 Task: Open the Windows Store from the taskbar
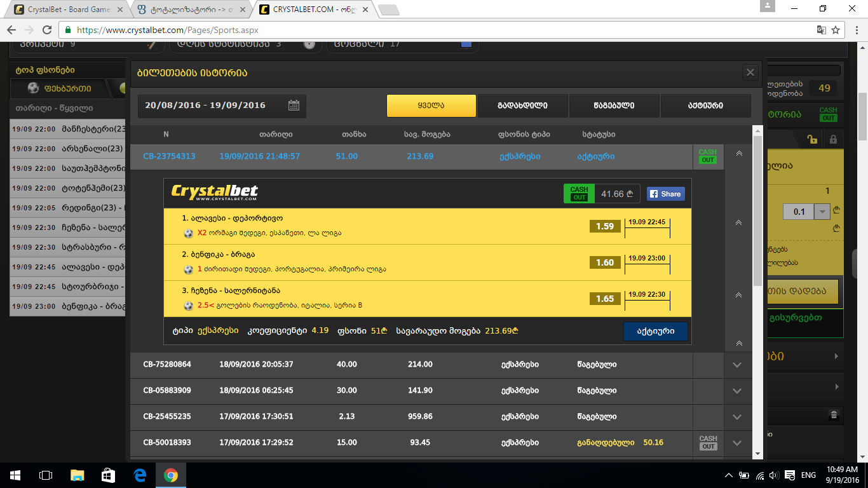coord(108,475)
